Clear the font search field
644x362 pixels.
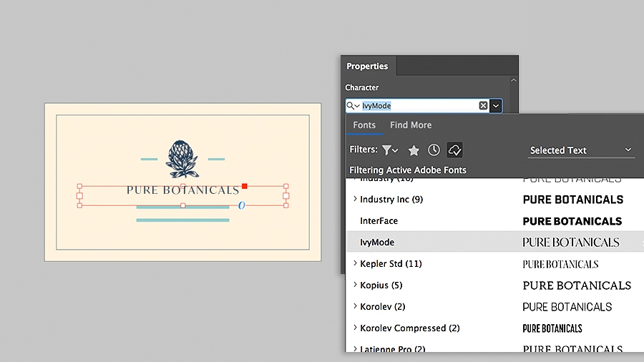(483, 105)
